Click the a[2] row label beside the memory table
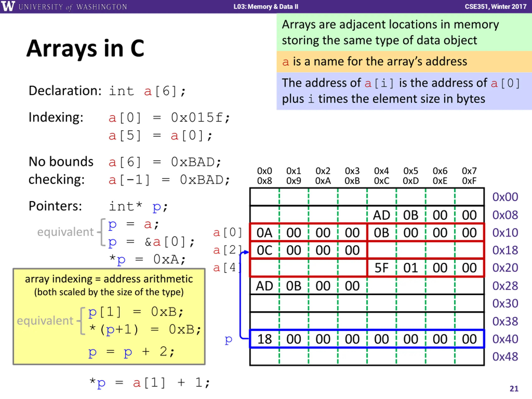This screenshot has height=399, width=532. coord(228,250)
